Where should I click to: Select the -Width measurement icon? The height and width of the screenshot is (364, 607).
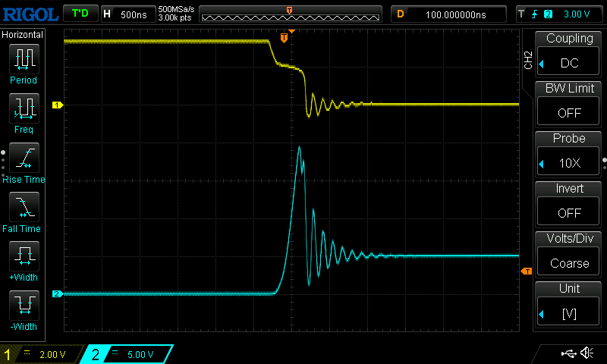click(24, 305)
